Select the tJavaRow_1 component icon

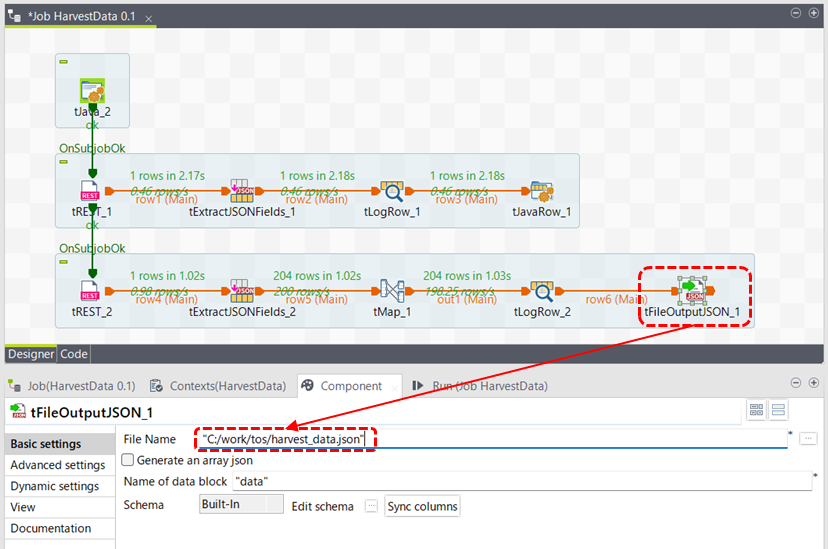coord(542,191)
